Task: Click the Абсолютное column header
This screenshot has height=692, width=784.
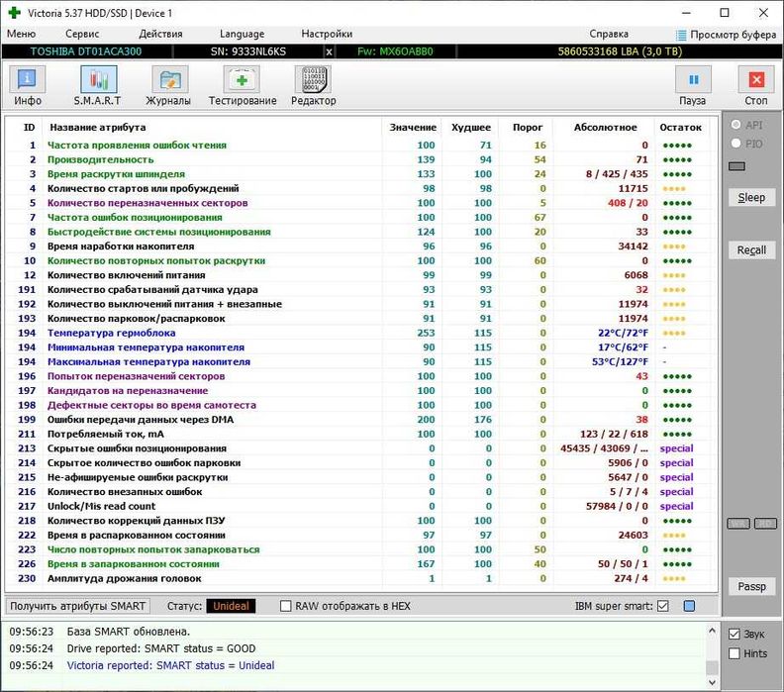Action: [606, 128]
